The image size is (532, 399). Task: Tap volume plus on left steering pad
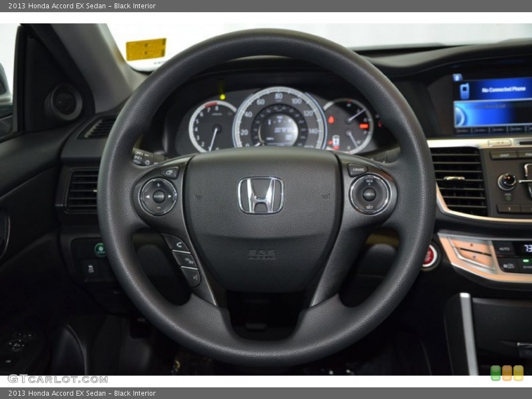(158, 185)
